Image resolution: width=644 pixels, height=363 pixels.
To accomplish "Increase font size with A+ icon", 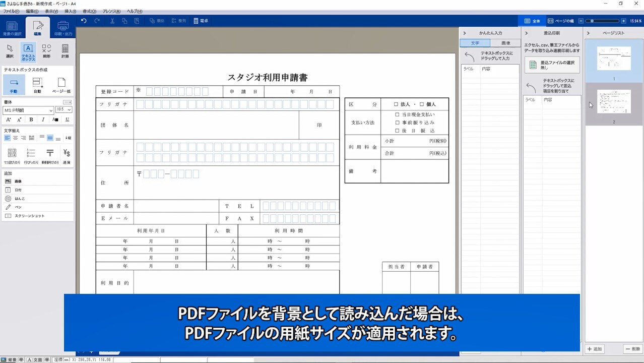I will [9, 119].
